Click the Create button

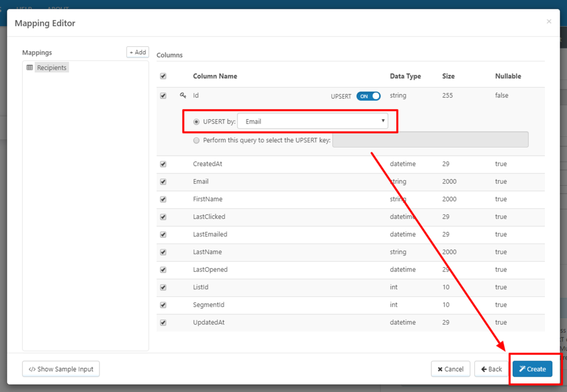533,369
